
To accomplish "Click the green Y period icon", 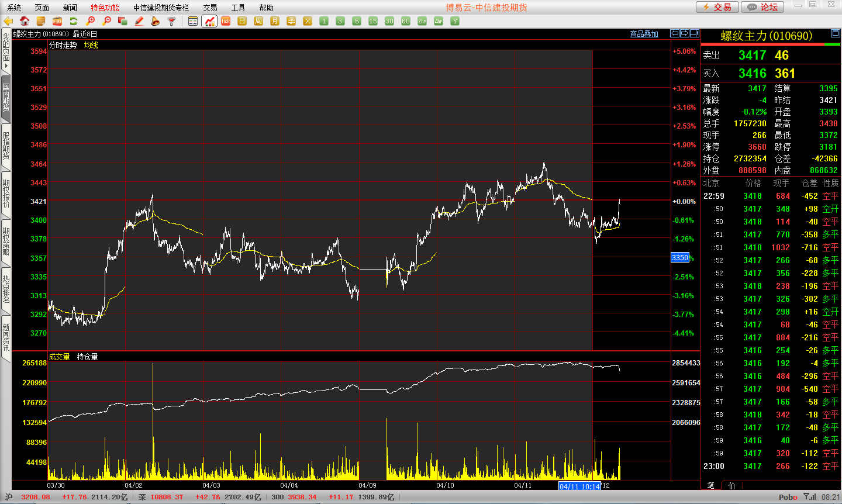I will 455,21.
